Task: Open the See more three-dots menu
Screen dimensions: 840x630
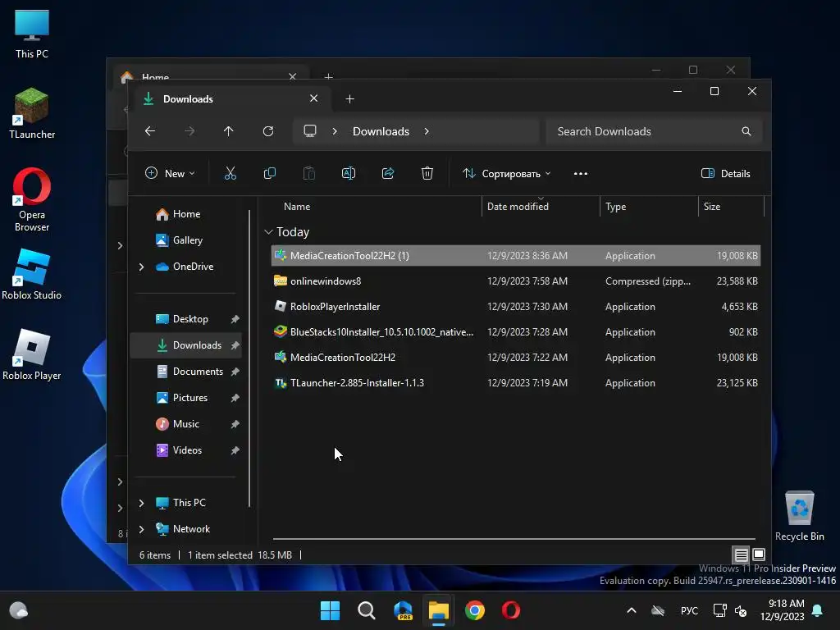Action: click(581, 173)
